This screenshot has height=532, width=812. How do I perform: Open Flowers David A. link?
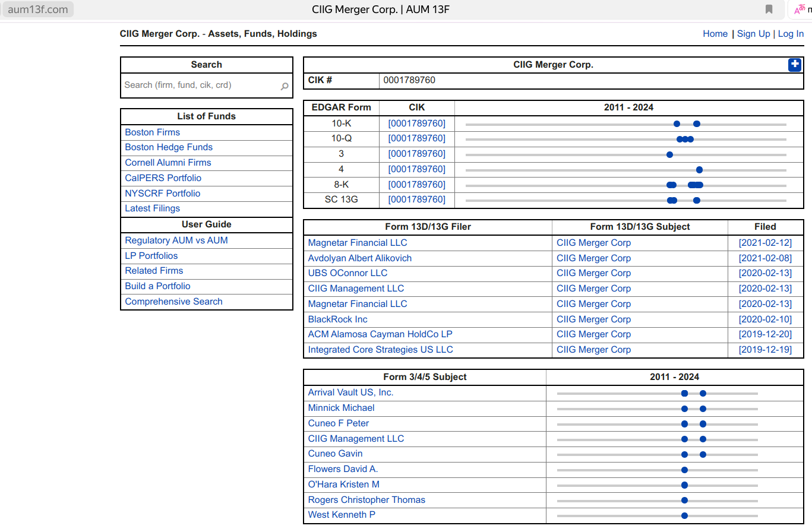[343, 469]
